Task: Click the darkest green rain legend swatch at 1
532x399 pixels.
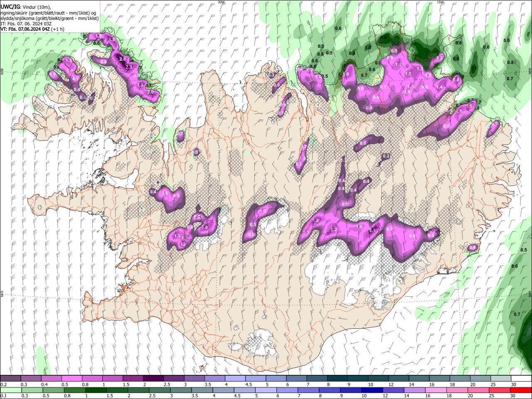Action: click(x=96, y=390)
